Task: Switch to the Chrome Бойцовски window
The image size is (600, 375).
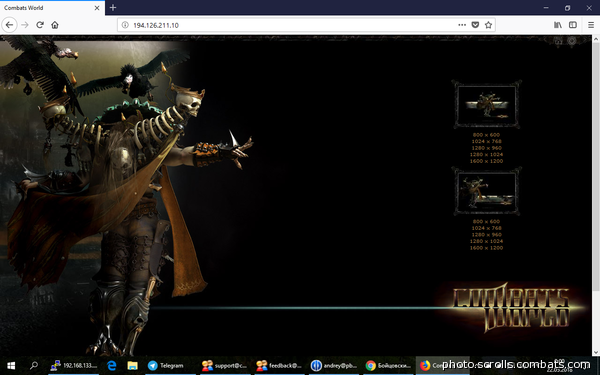Action: tap(388, 366)
